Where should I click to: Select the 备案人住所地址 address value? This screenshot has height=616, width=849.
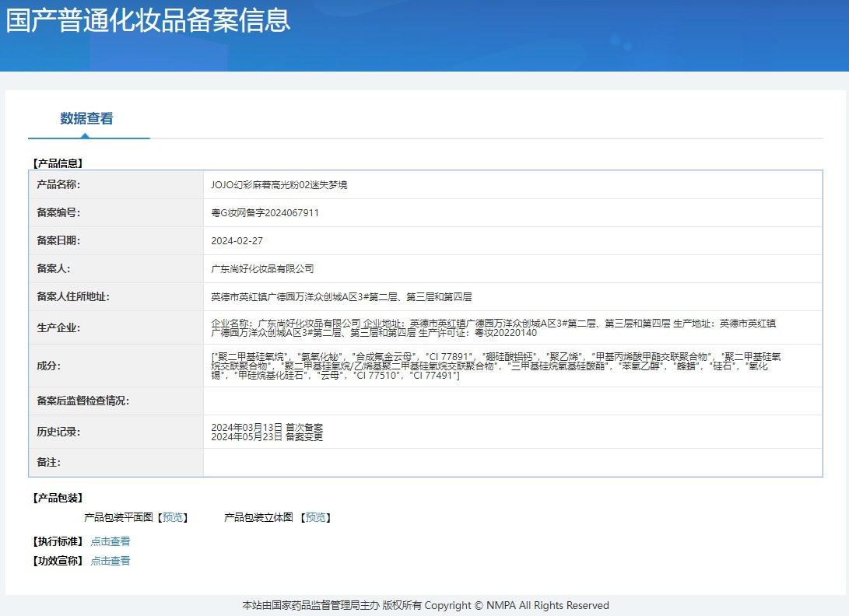[x=341, y=296]
